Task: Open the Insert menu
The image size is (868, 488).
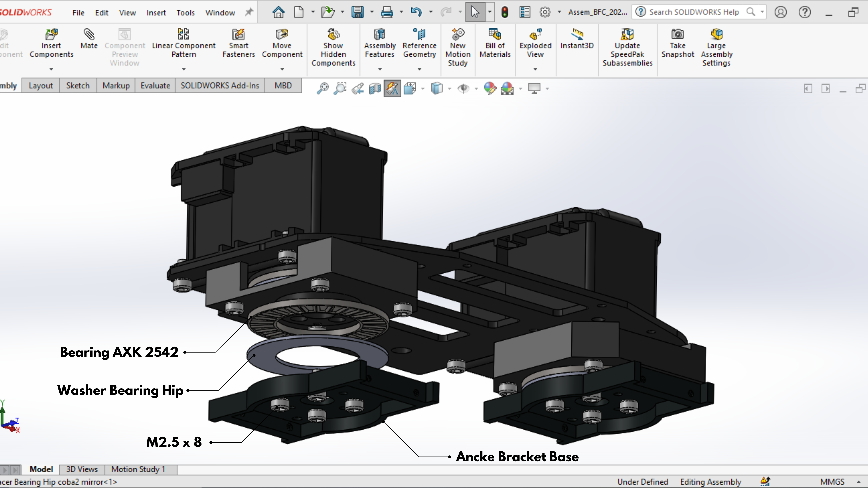Action: [156, 13]
